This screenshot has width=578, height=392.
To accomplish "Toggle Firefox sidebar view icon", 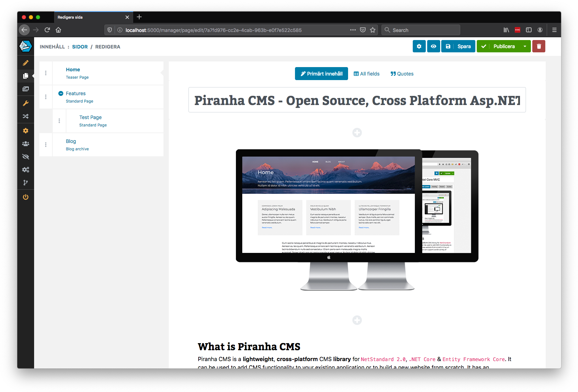I will [x=529, y=30].
